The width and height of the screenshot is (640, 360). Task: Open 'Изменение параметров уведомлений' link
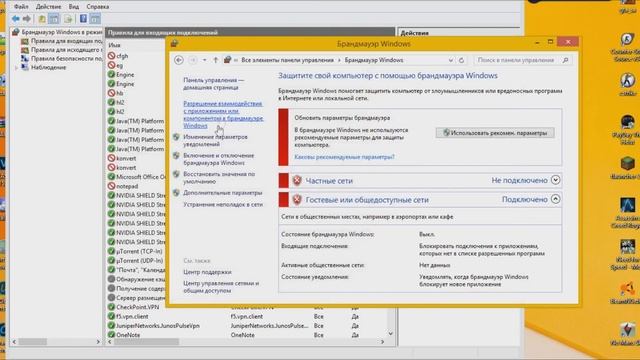tap(215, 140)
